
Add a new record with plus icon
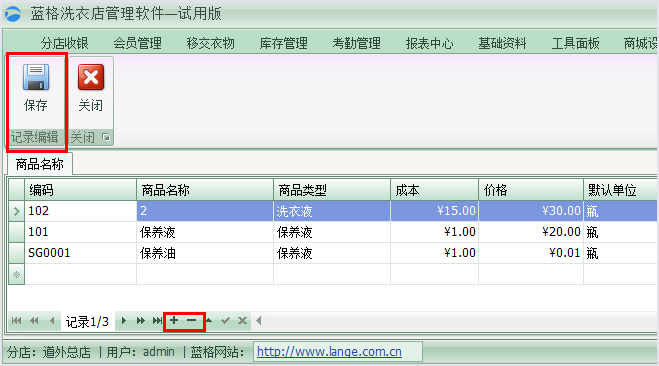click(x=174, y=321)
